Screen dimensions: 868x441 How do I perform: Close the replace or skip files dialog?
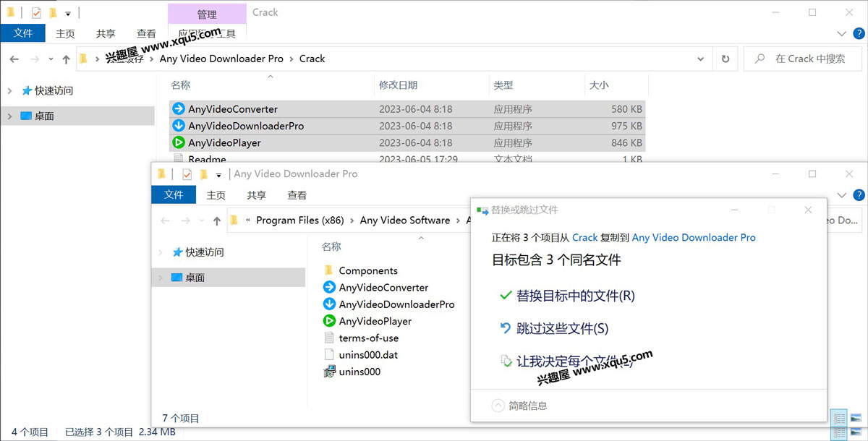pos(809,210)
